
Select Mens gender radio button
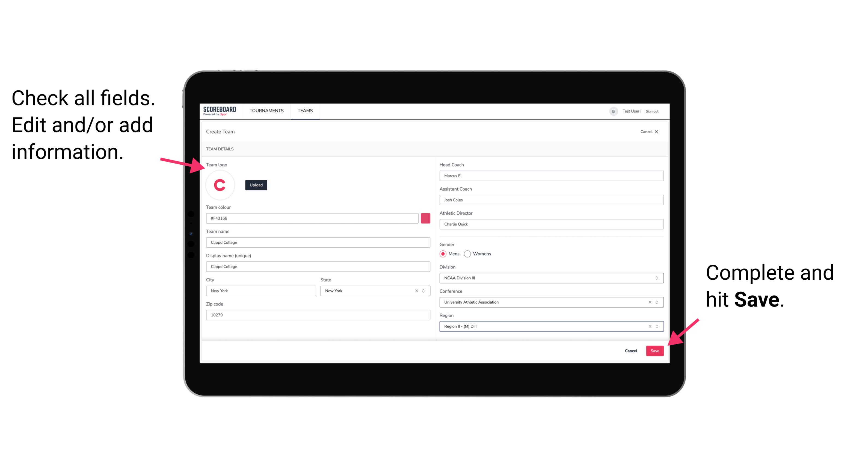[x=443, y=254]
